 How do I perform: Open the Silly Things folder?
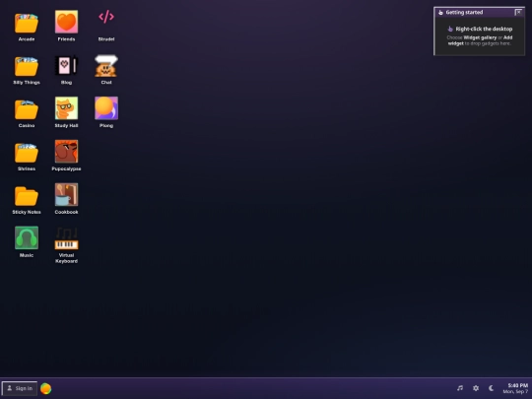27,66
